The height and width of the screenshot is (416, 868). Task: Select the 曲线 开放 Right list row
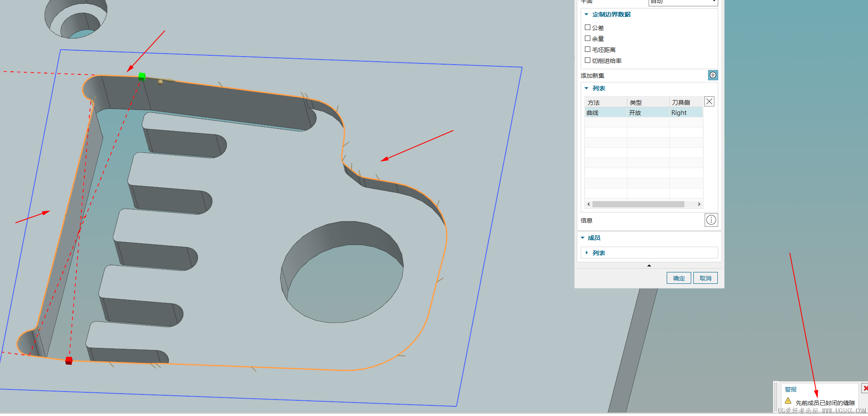(x=644, y=112)
